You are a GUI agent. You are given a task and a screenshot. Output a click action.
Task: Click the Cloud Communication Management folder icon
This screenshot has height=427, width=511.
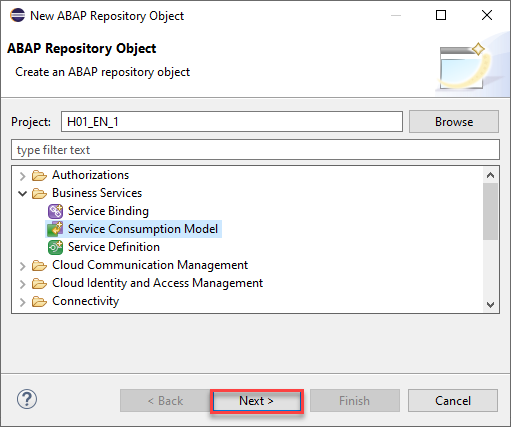(x=39, y=265)
